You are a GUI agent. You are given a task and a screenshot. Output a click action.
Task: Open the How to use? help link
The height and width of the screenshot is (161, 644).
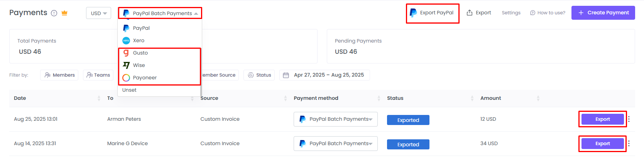[548, 13]
